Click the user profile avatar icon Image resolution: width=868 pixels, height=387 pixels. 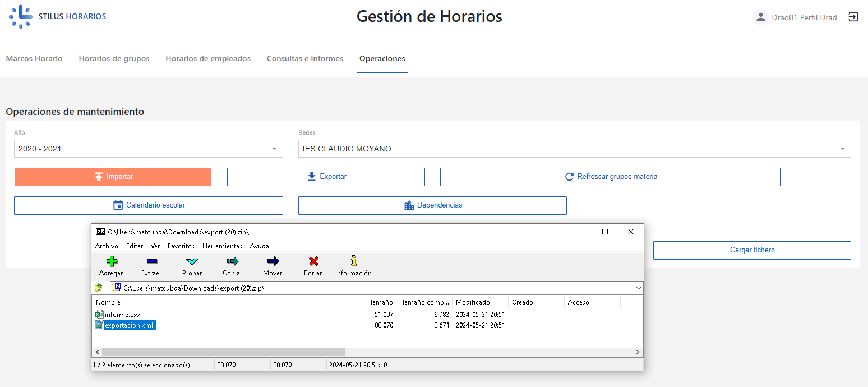[x=760, y=17]
